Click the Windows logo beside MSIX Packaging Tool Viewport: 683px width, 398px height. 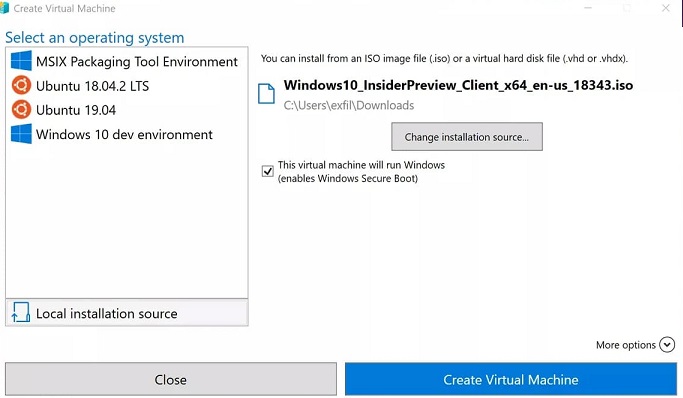coord(21,61)
